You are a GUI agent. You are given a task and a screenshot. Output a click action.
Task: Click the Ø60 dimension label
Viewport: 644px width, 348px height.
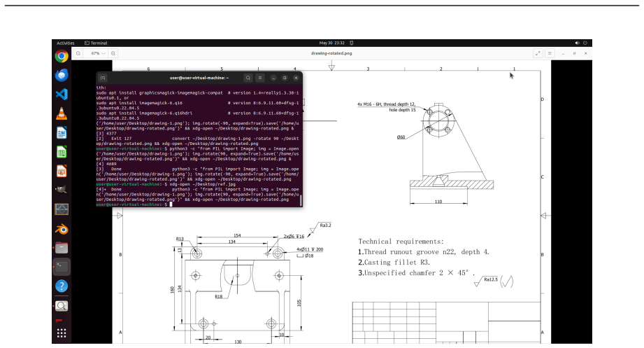coord(401,137)
